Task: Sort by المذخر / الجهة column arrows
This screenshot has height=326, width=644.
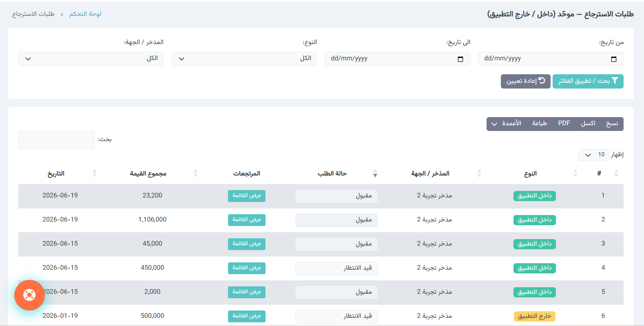Action: [479, 173]
